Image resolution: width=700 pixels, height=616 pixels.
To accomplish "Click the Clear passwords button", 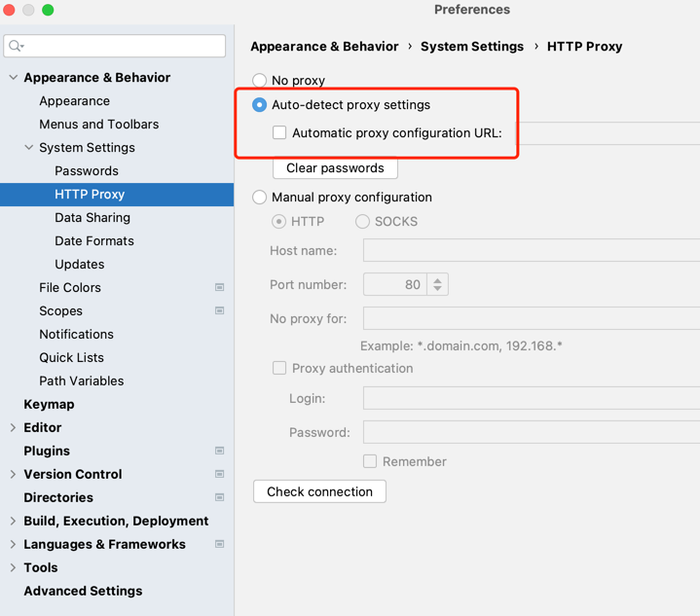I will coord(335,167).
